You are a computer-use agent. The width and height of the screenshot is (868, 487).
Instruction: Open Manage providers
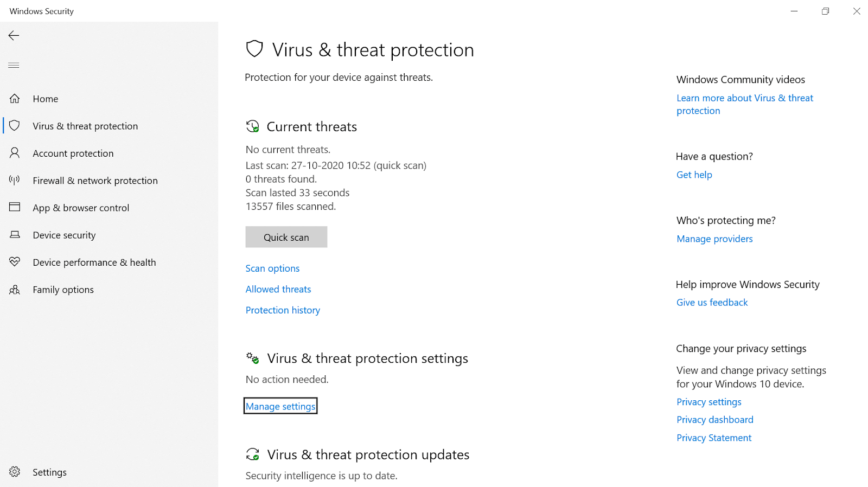[714, 239]
